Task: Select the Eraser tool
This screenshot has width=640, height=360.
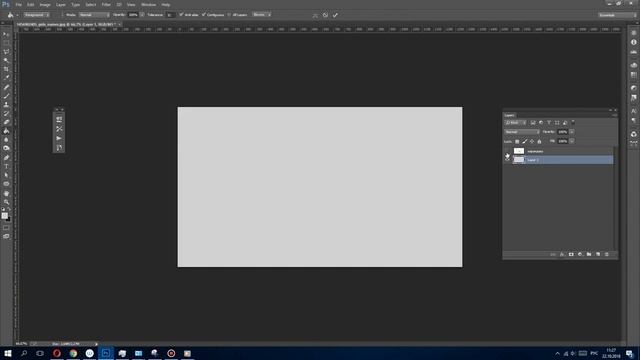Action: pos(6,122)
